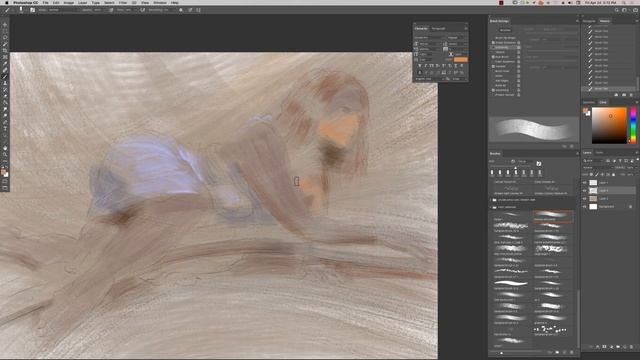Viewport: 640px width, 360px height.
Task: Open font family dropdown in Character panel
Action: coord(429,38)
